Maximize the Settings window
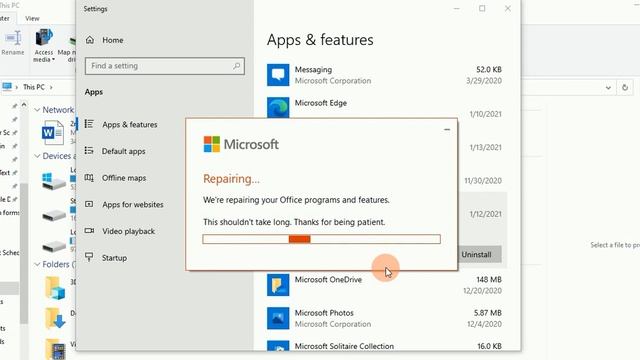Viewport: 640px width, 360px height. (482, 9)
